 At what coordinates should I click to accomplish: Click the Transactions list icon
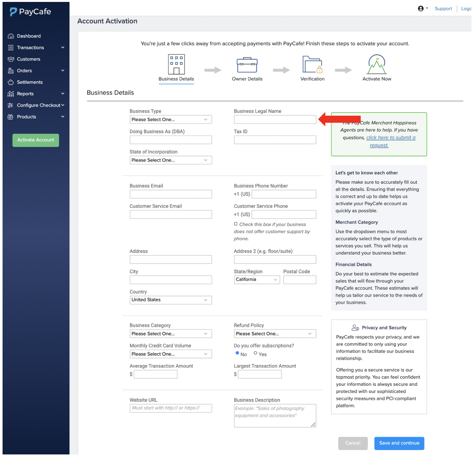click(11, 48)
